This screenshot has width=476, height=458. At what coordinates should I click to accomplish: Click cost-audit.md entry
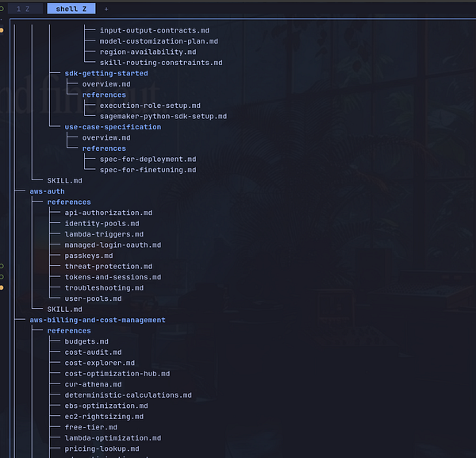click(x=93, y=352)
